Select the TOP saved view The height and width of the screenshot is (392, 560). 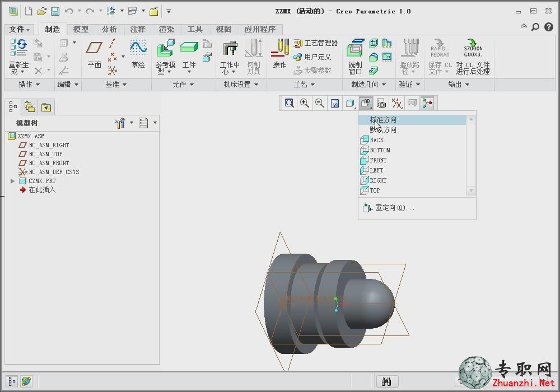pos(413,190)
